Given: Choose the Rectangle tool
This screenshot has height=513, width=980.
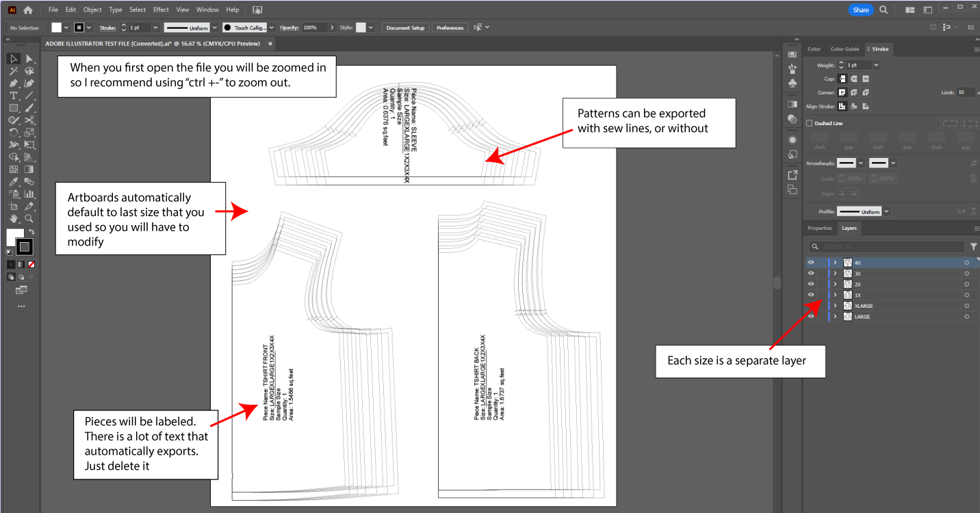Looking at the screenshot, I should (x=13, y=108).
